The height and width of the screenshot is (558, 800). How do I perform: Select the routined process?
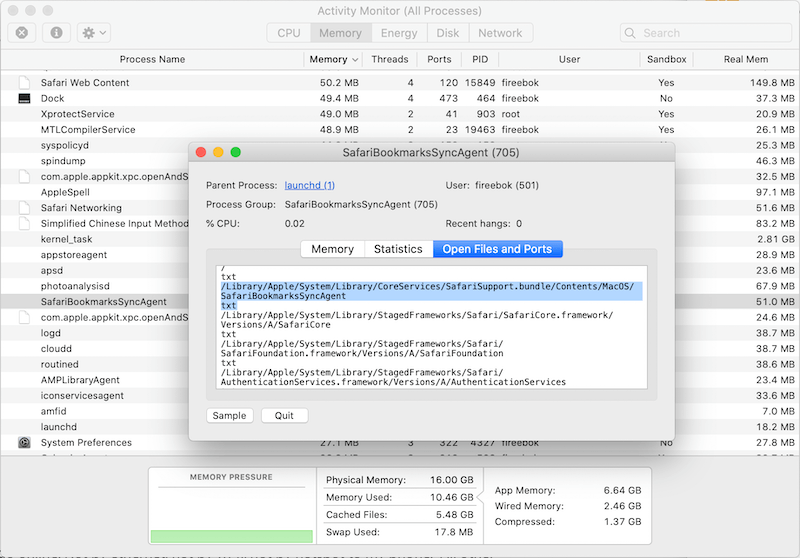pyautogui.click(x=60, y=364)
